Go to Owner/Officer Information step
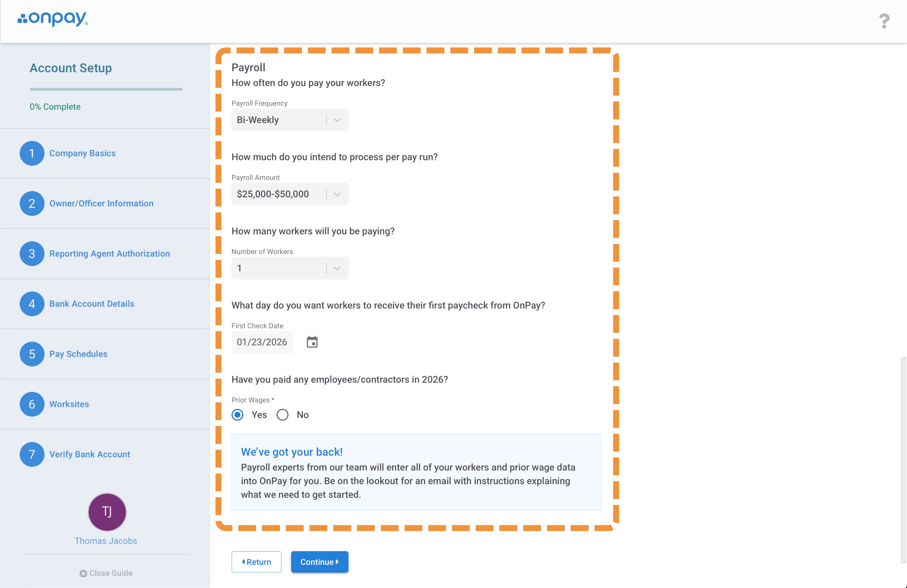The width and height of the screenshot is (907, 588). [x=102, y=203]
